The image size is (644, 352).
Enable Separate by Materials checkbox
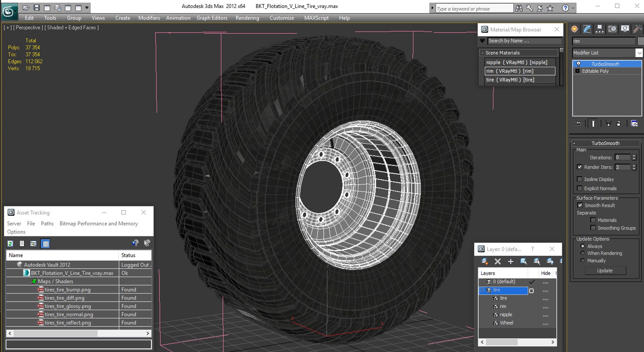click(x=593, y=220)
